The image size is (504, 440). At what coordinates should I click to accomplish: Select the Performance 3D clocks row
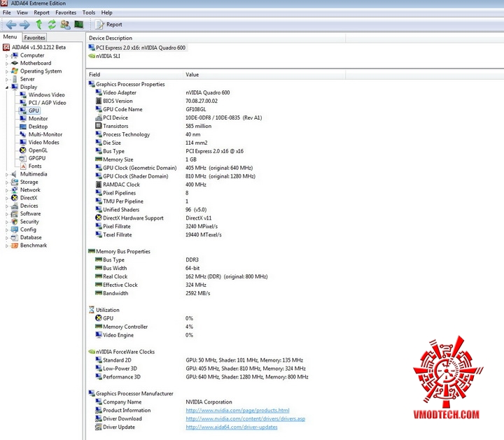click(x=202, y=377)
